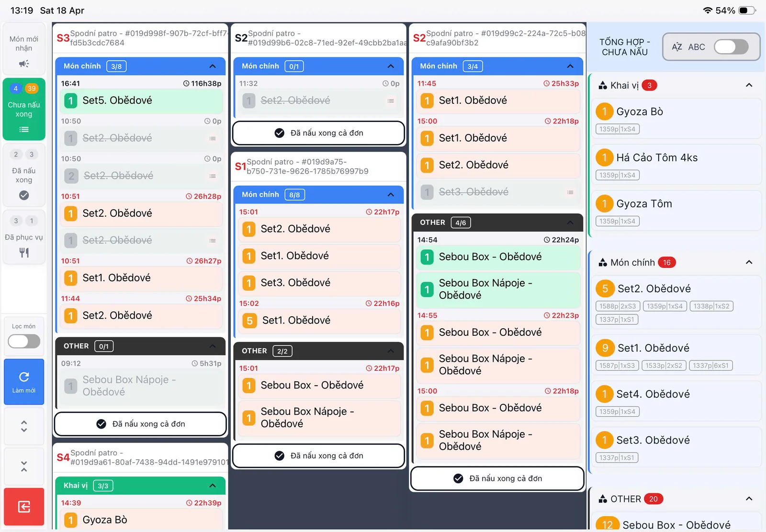Open the Chưa nấu xong list icon
The height and width of the screenshot is (532, 766).
coord(24,129)
